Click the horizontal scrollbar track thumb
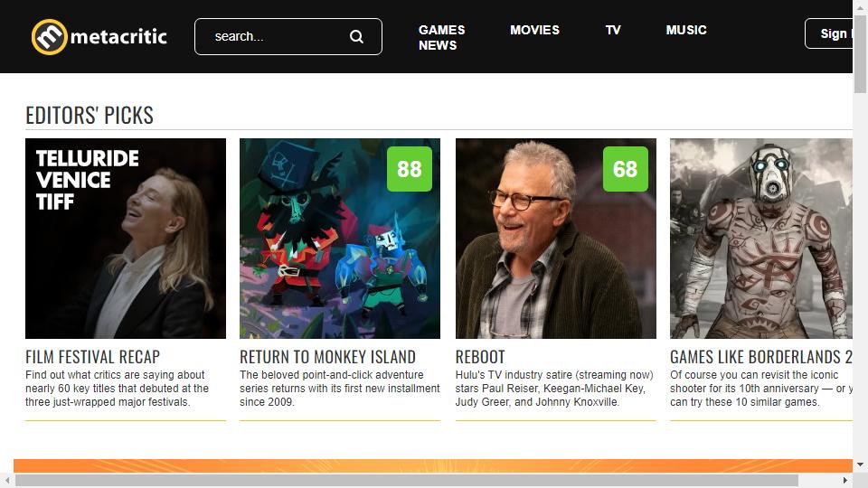Screen dimensions: 868x488 point(406,480)
